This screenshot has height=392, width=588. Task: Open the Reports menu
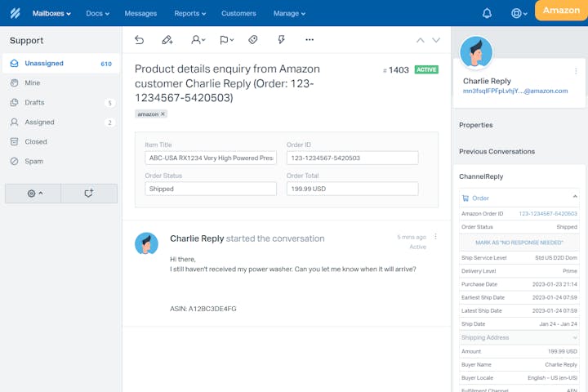tap(189, 13)
